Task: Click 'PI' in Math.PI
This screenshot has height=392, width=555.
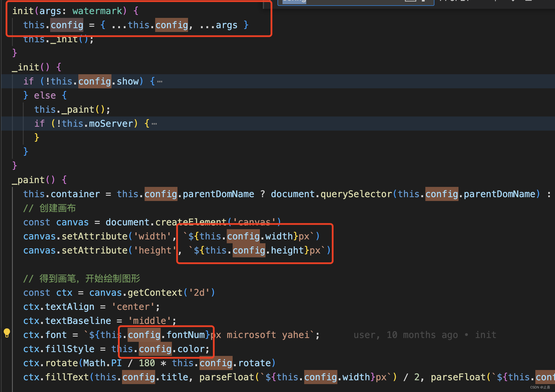Action: click(x=116, y=363)
